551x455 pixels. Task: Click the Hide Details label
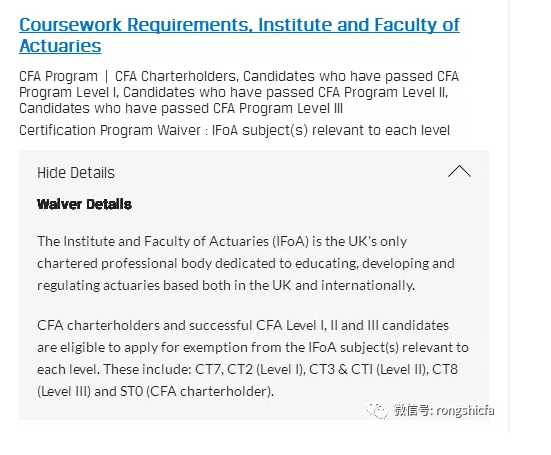pyautogui.click(x=76, y=173)
